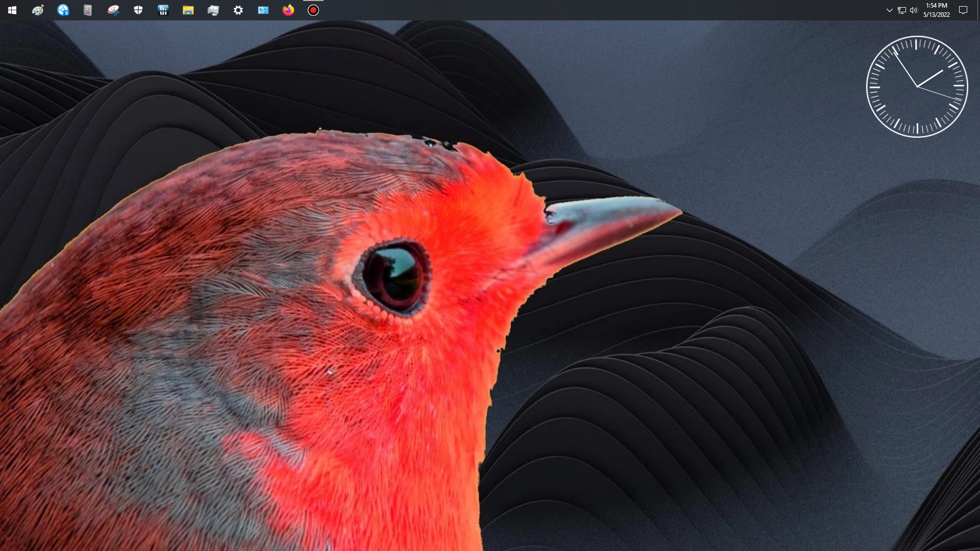Open File Explorer from taskbar

click(188, 10)
